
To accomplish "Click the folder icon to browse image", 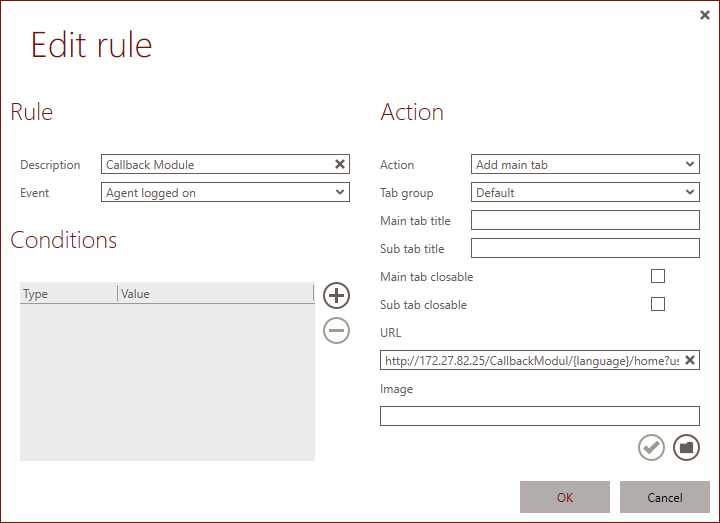I will [686, 448].
